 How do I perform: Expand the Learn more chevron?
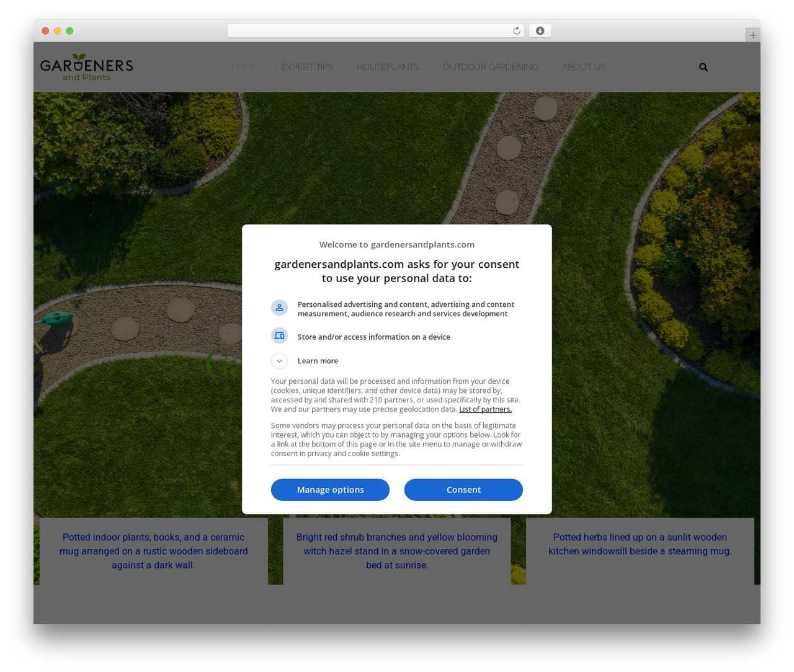pos(279,361)
